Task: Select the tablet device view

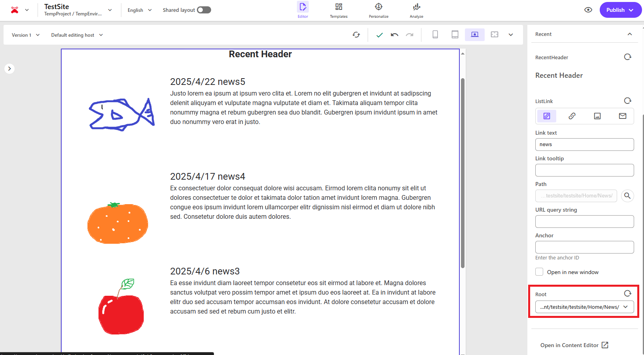Action: (455, 35)
